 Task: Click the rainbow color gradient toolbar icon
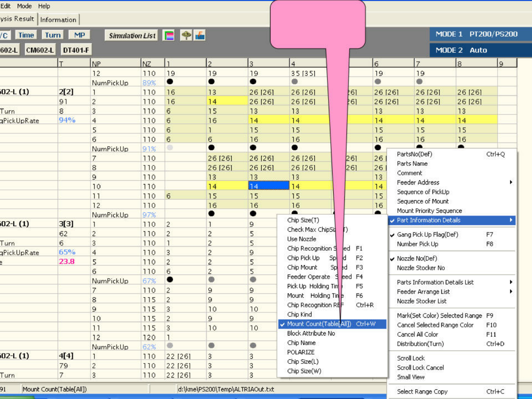click(x=169, y=35)
